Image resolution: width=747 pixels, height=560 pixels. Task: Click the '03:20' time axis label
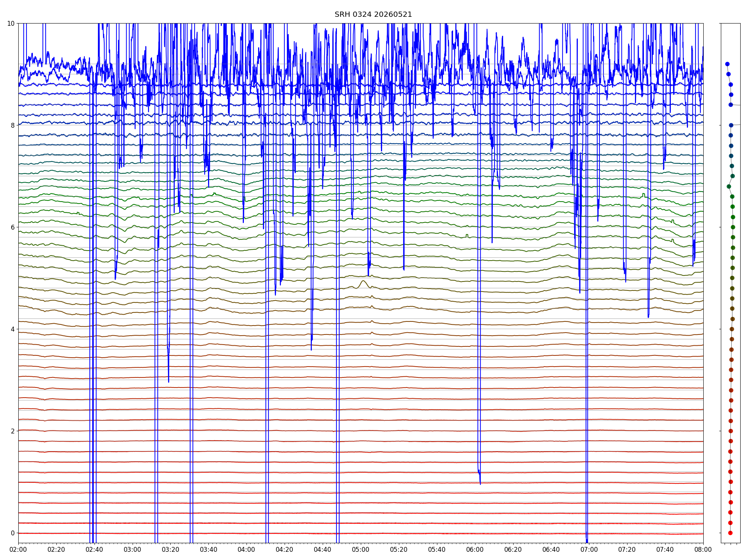[x=170, y=550]
